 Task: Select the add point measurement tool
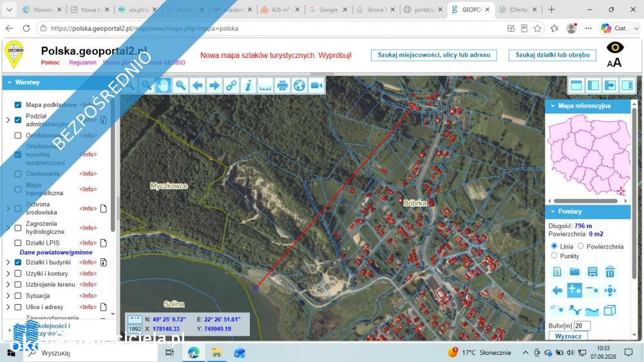tap(574, 291)
